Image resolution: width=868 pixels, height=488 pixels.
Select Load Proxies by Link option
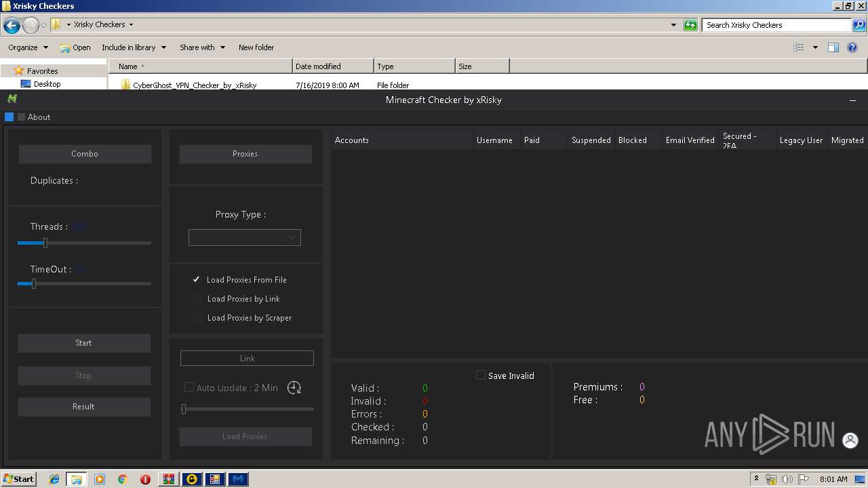236,299
